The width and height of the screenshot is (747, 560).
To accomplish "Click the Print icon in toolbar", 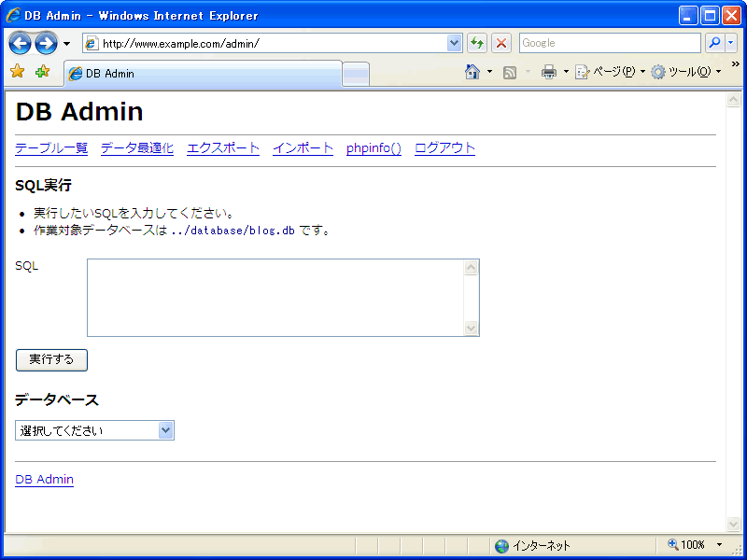I will click(x=549, y=72).
